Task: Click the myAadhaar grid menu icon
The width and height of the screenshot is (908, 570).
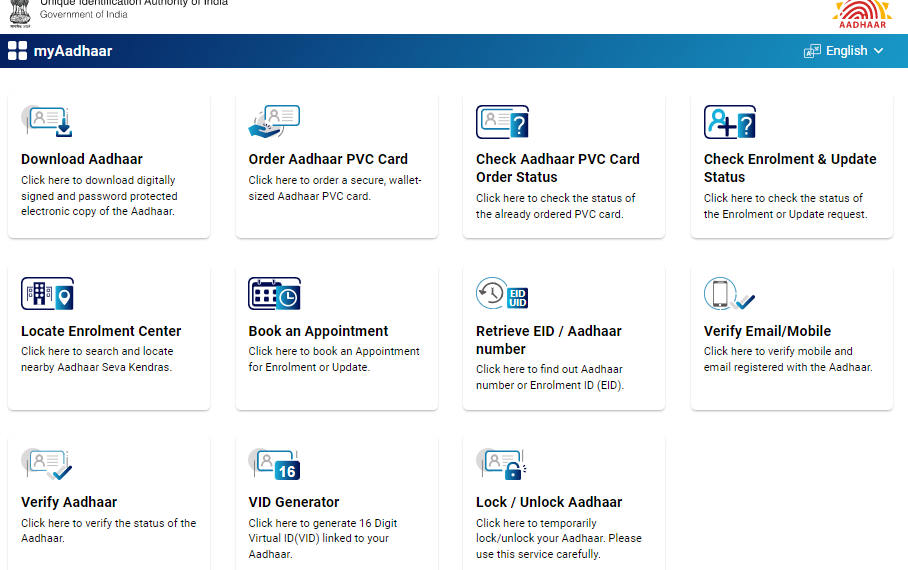Action: (17, 51)
